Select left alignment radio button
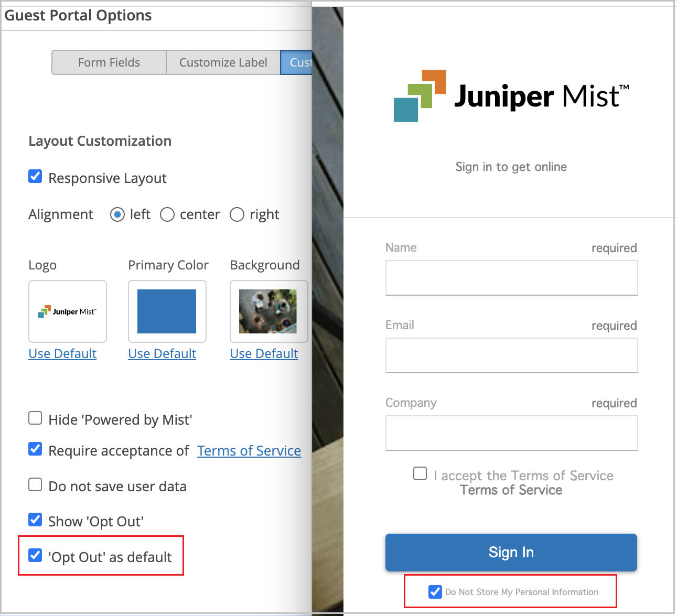Viewport: 677px width, 616px height. pyautogui.click(x=117, y=214)
